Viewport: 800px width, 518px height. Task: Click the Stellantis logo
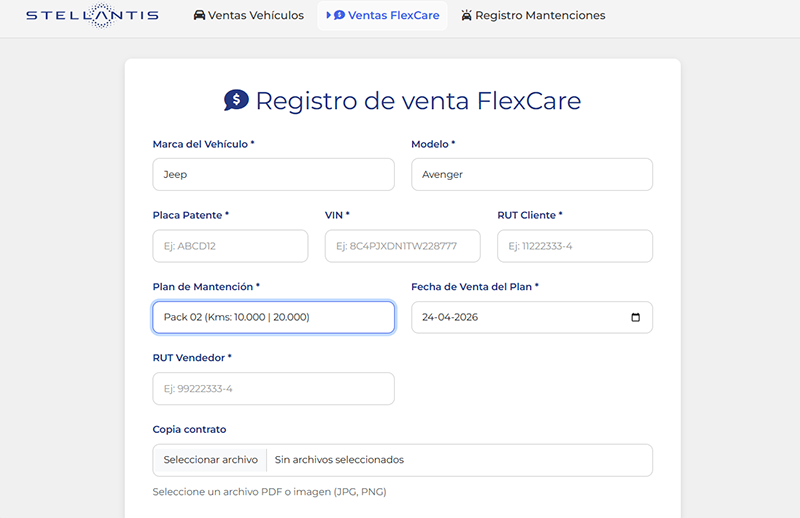pyautogui.click(x=92, y=16)
